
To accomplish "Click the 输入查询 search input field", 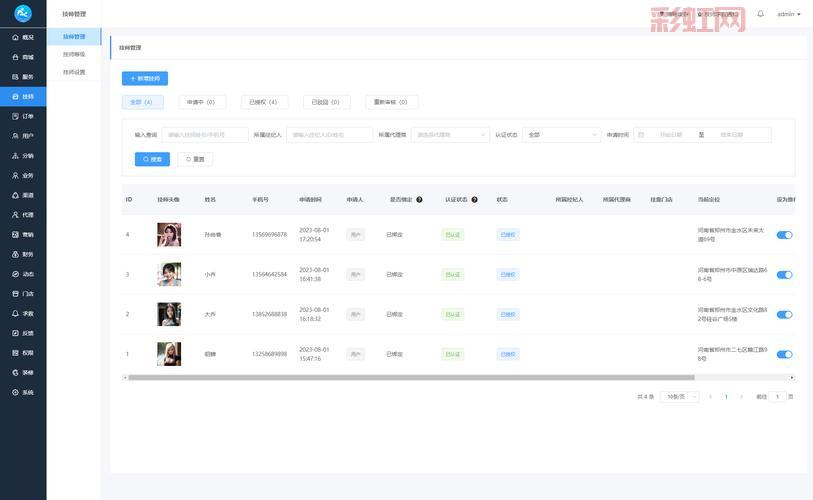I will click(205, 135).
